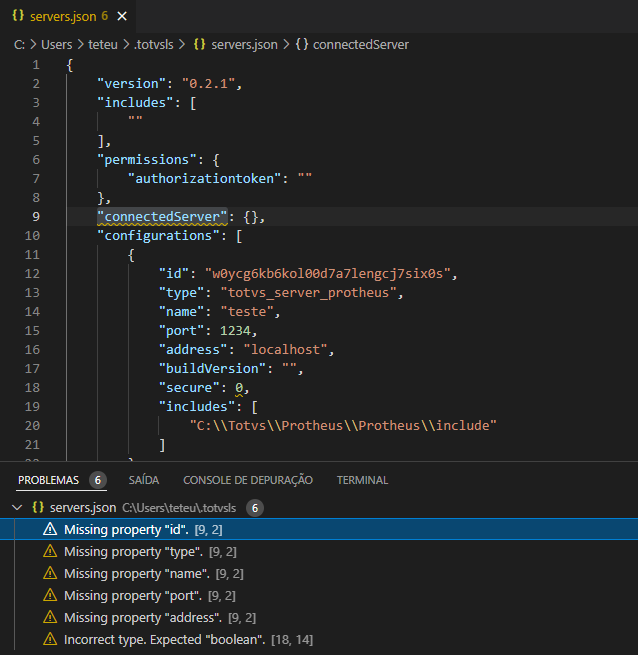Click the braces icon before the connectedServer breadcrumb
The image size is (638, 655).
[x=302, y=44]
